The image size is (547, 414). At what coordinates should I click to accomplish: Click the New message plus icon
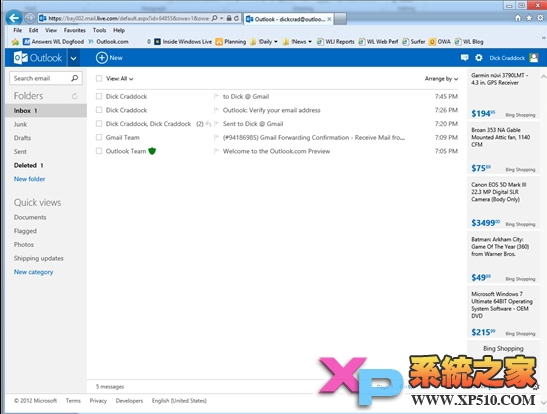(102, 58)
